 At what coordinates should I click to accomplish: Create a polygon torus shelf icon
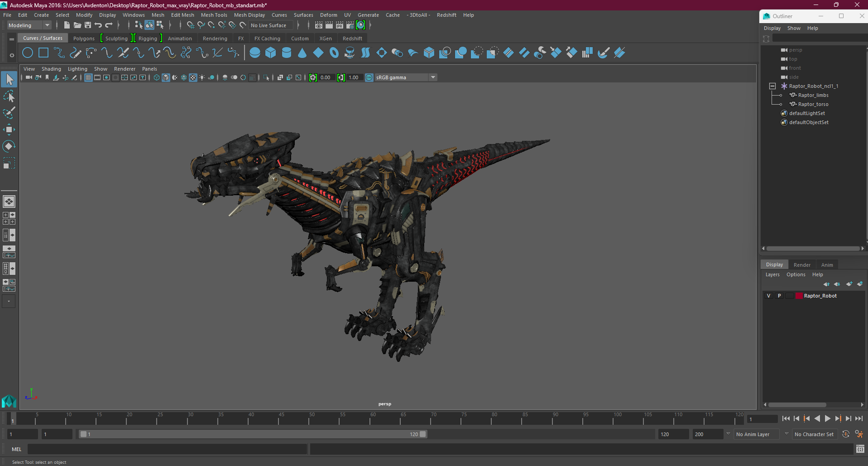tap(334, 53)
